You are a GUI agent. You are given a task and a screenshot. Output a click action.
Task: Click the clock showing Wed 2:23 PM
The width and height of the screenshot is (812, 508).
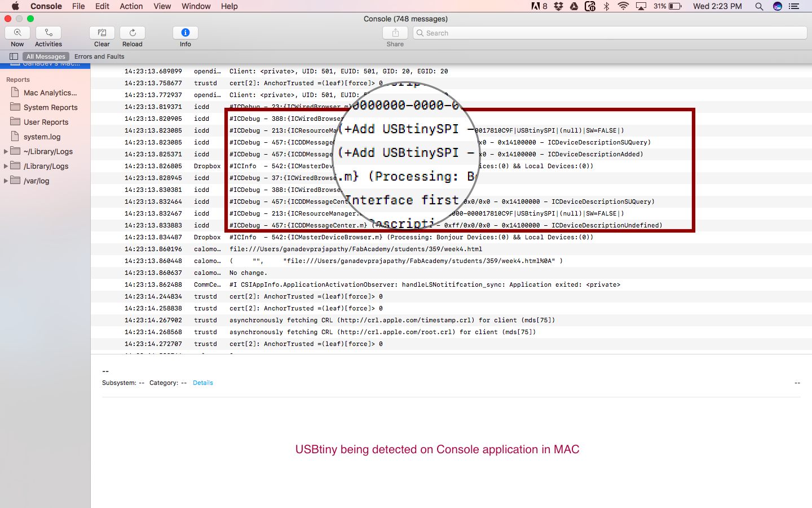tap(717, 6)
